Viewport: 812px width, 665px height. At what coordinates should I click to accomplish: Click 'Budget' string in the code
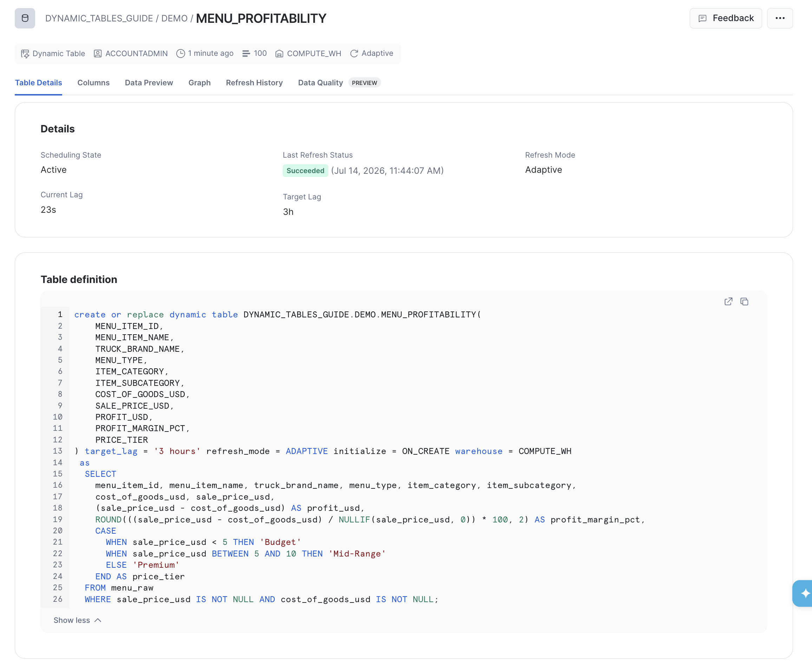(x=281, y=542)
